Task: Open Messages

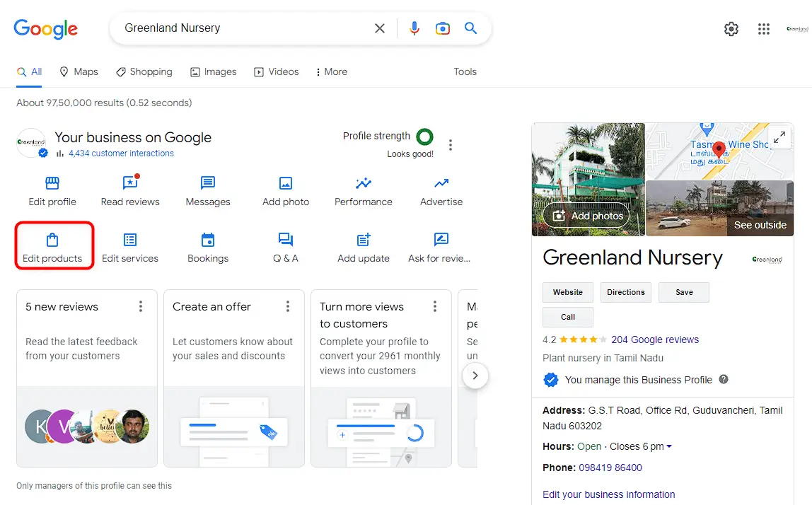Action: coord(208,190)
